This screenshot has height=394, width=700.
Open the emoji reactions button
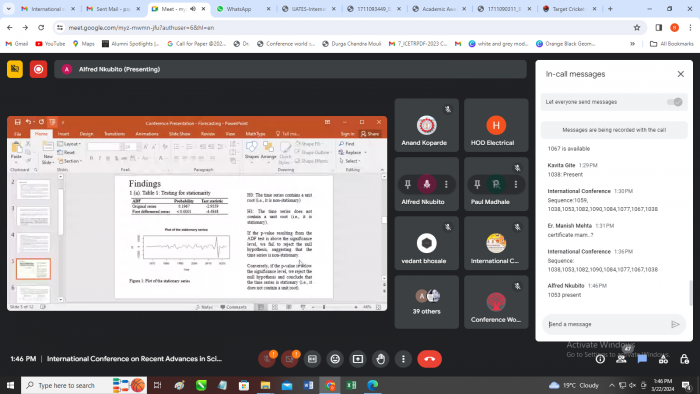click(x=335, y=359)
